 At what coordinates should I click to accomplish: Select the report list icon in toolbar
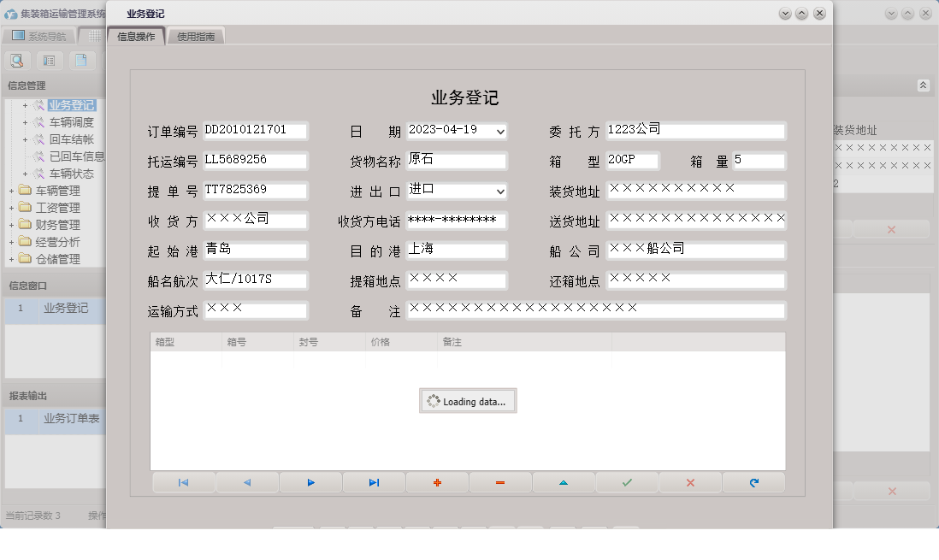tap(50, 60)
